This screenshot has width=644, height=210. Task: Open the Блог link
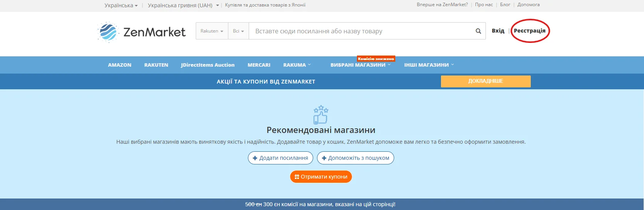point(505,5)
